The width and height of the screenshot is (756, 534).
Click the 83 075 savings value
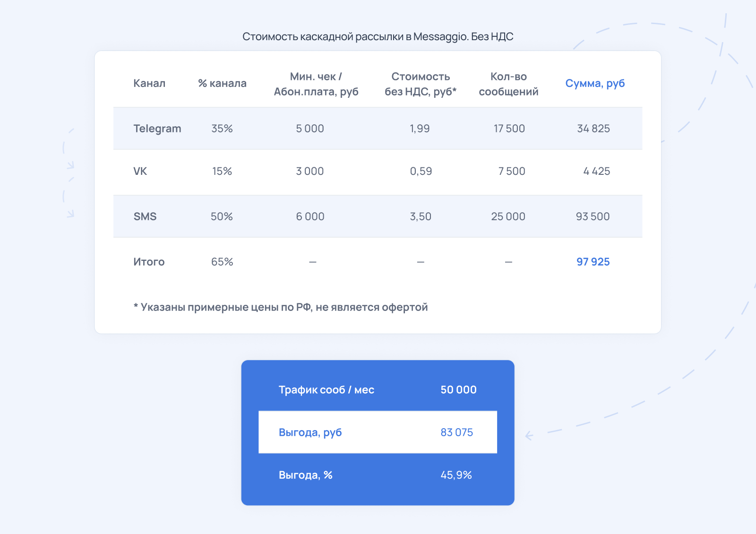(x=456, y=432)
